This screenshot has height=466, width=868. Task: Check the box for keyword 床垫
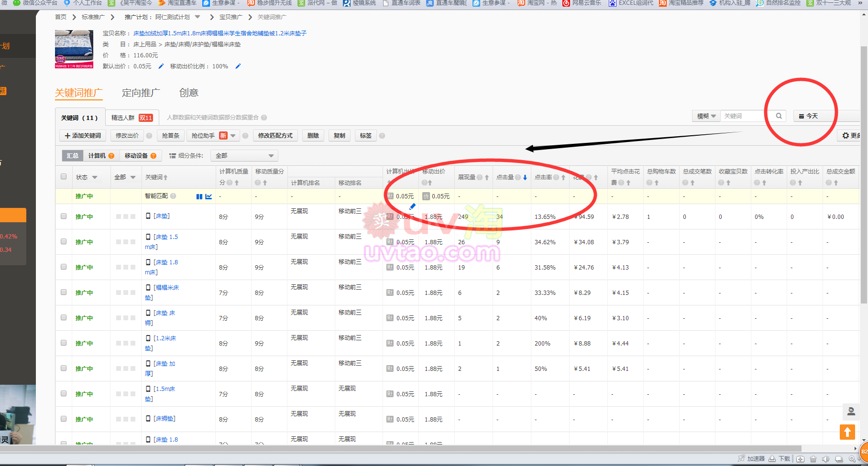[x=64, y=217]
